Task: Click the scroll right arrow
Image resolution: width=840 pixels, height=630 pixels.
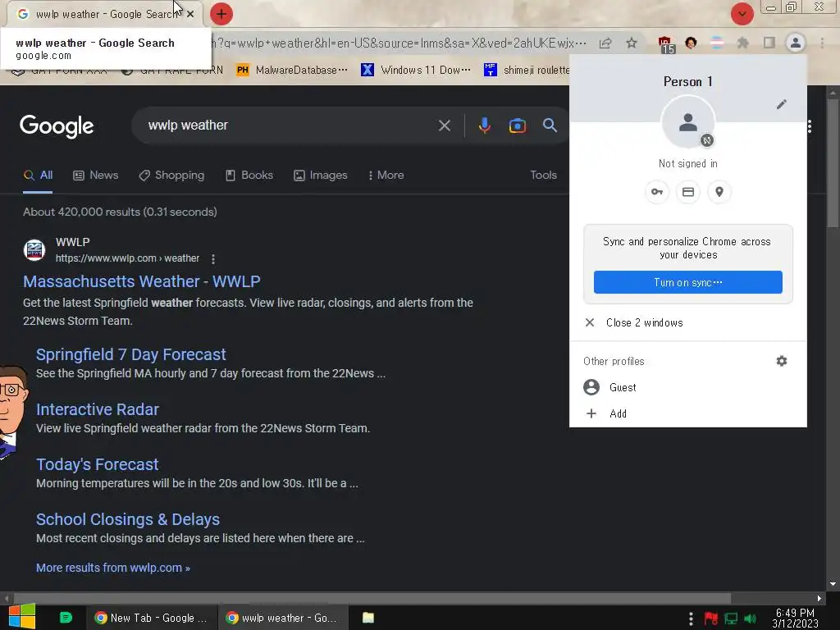Action: tap(819, 598)
